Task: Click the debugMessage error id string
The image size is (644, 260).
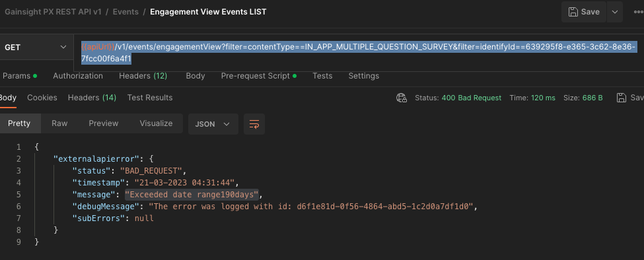Action: (311, 207)
